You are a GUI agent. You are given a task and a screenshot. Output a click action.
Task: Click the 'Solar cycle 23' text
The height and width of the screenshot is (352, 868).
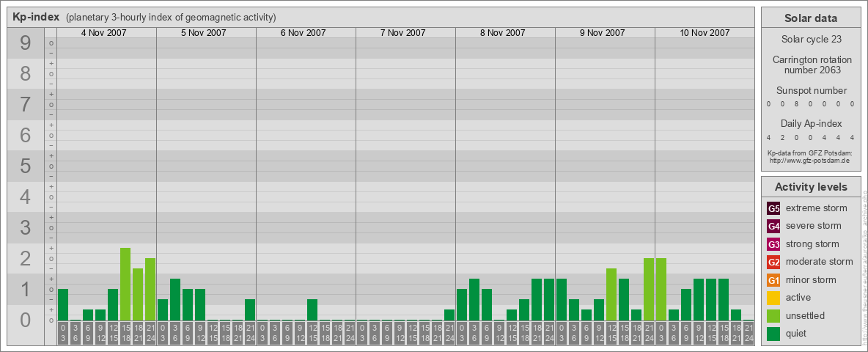[810, 40]
